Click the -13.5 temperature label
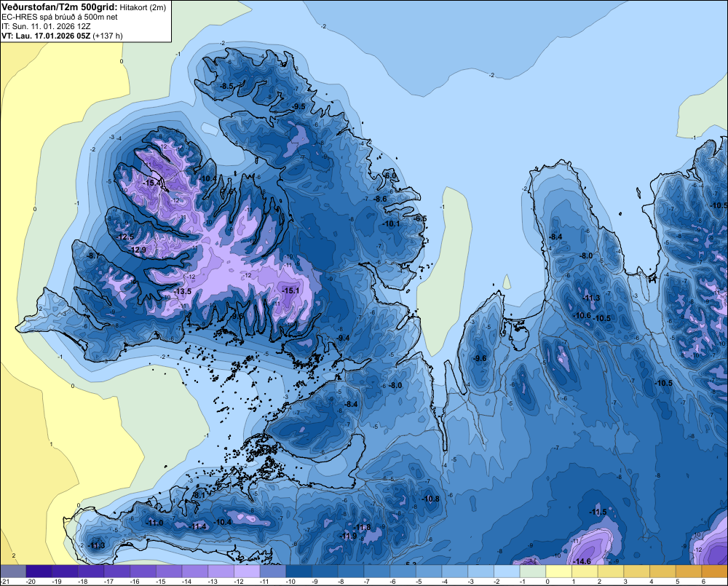728x586 pixels. [182, 291]
